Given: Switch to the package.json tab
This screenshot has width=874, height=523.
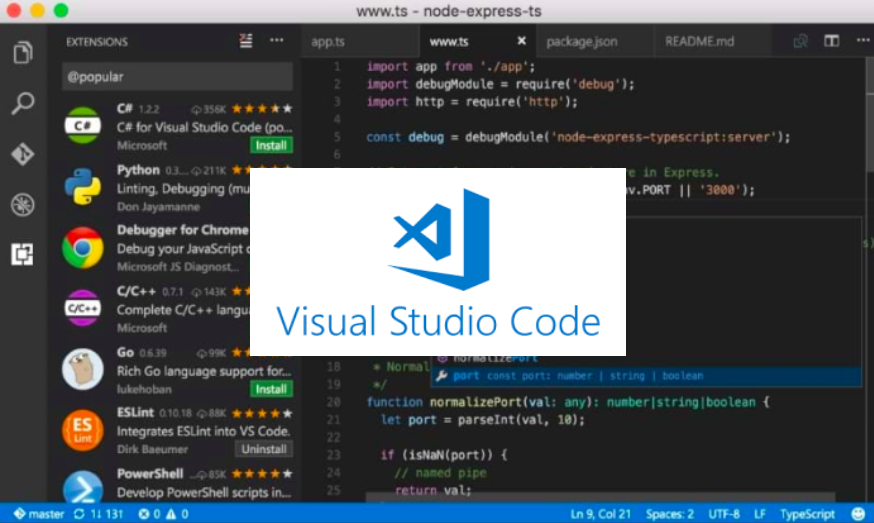Looking at the screenshot, I should [x=582, y=41].
